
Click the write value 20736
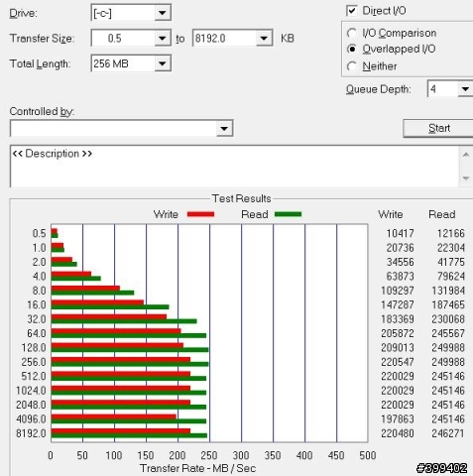tap(400, 248)
